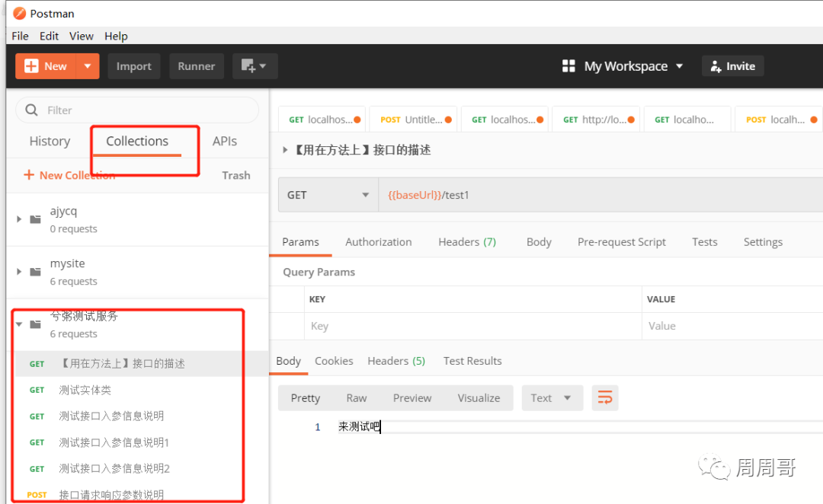Click the Key input cell
Image resolution: width=823 pixels, height=504 pixels.
tap(473, 326)
